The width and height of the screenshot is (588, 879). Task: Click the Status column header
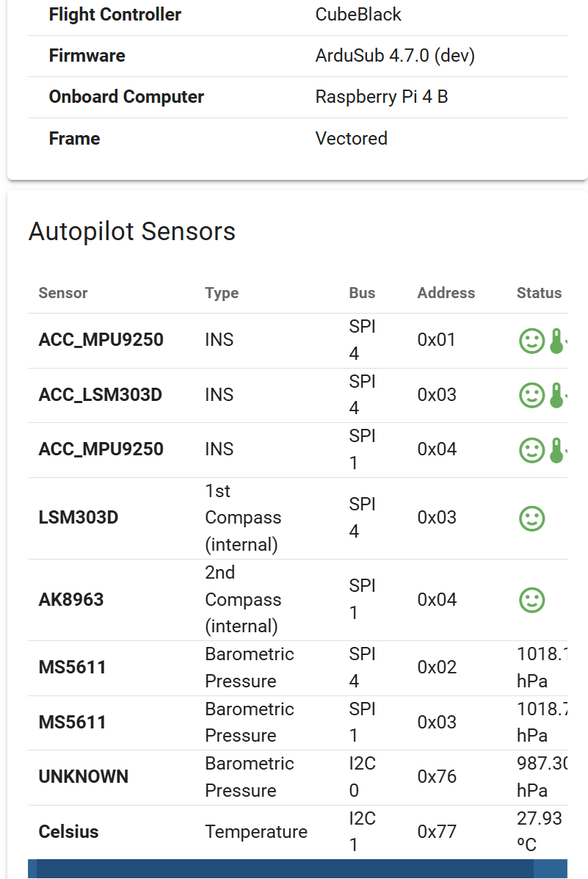pyautogui.click(x=539, y=293)
